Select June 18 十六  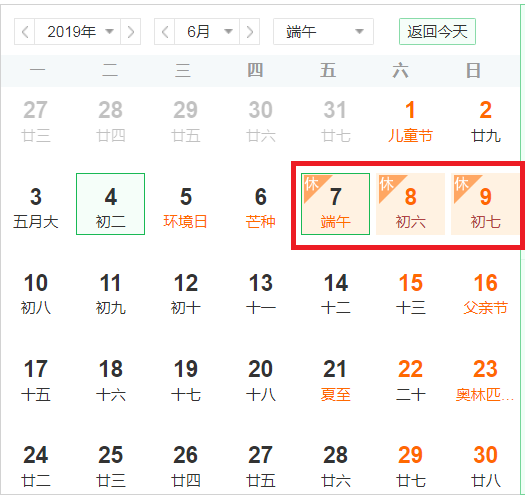(x=110, y=380)
